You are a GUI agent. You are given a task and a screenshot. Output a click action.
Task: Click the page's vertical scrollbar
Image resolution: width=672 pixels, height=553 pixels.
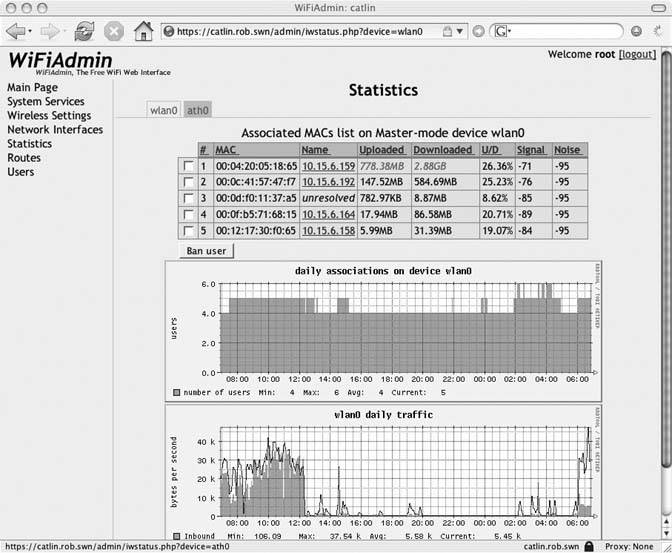tap(666, 300)
